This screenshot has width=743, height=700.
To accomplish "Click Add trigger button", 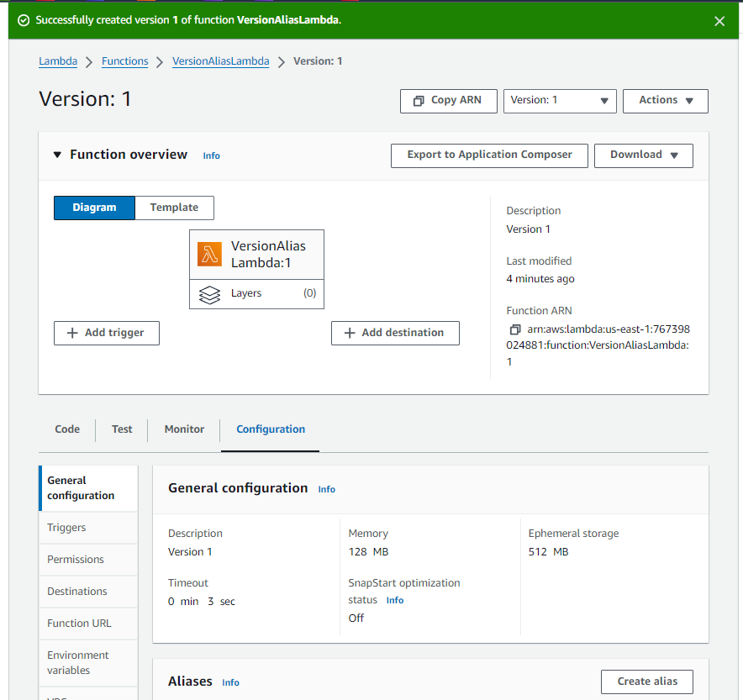I will [107, 333].
